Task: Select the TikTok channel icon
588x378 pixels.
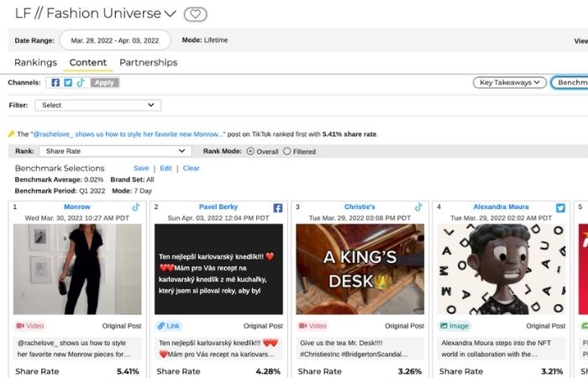Action: (x=81, y=83)
